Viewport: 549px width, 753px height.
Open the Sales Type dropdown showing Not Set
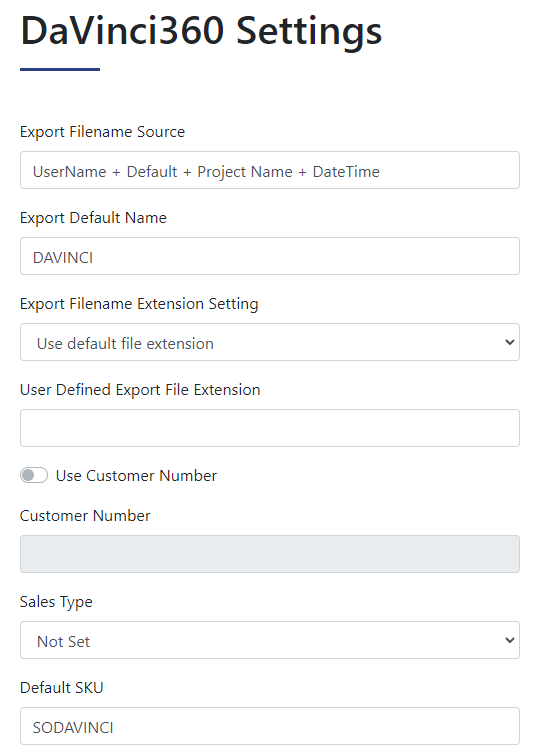pyautogui.click(x=269, y=640)
